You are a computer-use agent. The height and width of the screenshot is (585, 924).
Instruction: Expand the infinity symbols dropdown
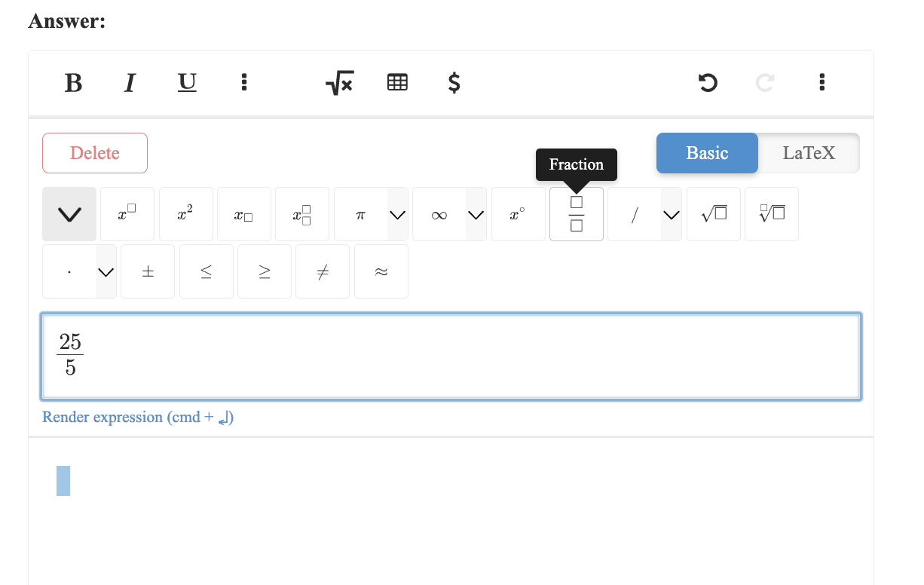476,215
